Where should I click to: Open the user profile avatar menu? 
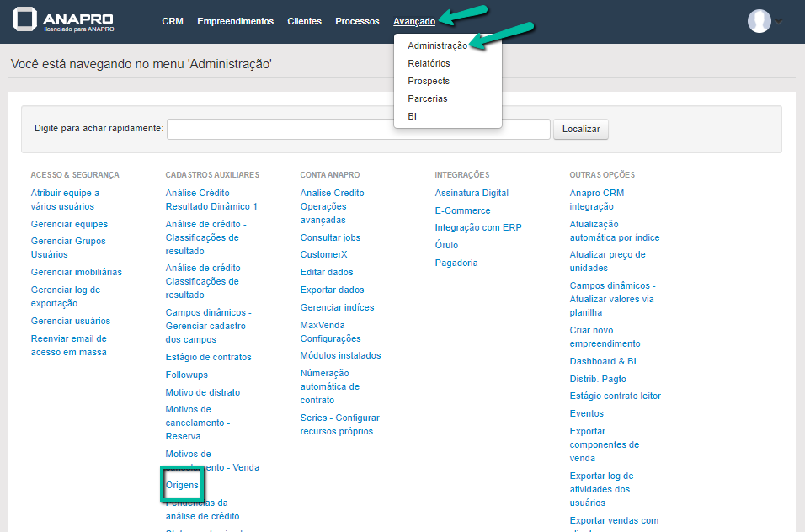coord(759,21)
